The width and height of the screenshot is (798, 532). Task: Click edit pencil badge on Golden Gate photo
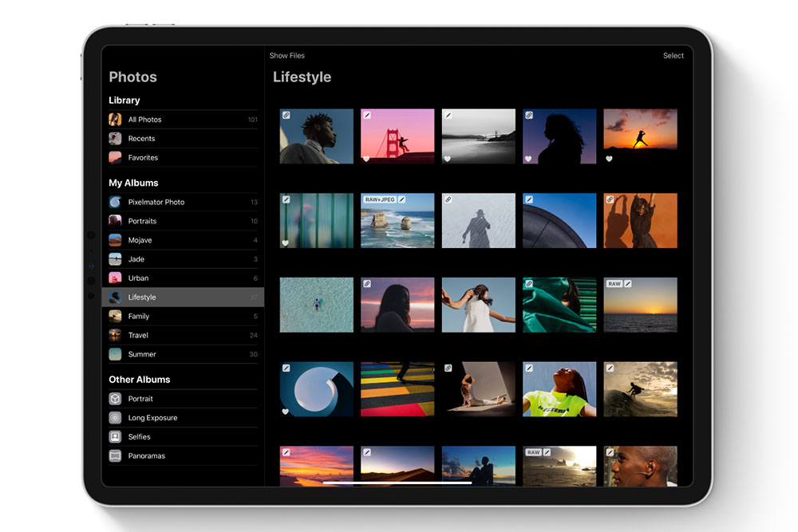point(367,116)
